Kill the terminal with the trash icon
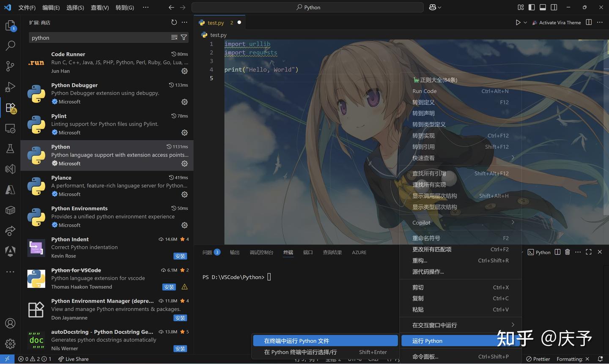 tap(567, 252)
